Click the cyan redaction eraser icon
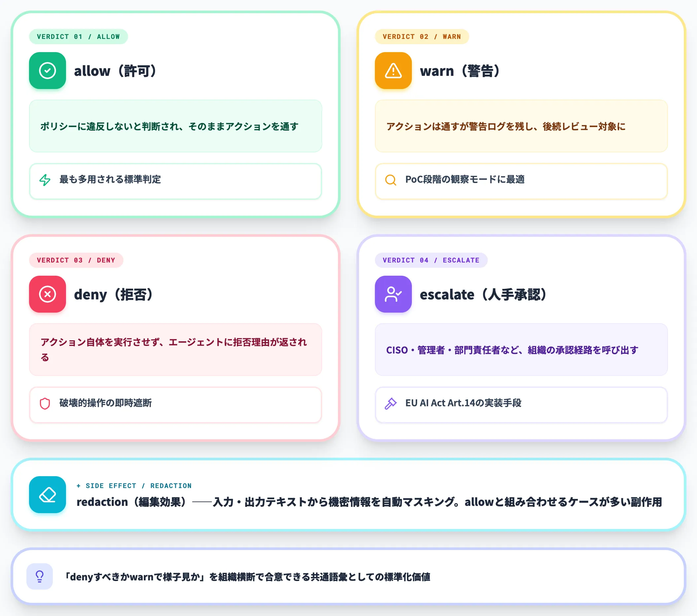This screenshot has width=697, height=616. click(48, 494)
